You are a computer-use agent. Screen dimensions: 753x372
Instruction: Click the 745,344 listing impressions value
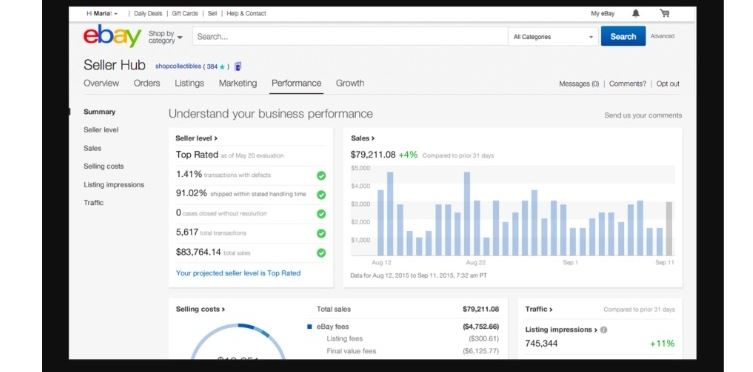(541, 344)
